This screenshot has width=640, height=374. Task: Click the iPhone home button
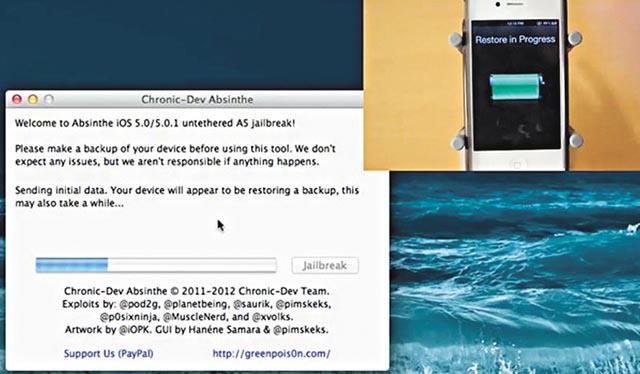pyautogui.click(x=517, y=165)
